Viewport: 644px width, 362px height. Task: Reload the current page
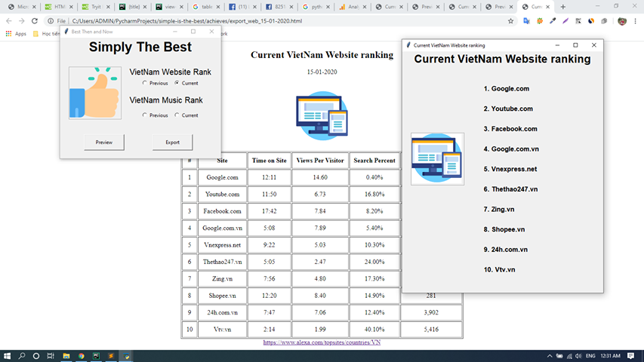(x=35, y=21)
